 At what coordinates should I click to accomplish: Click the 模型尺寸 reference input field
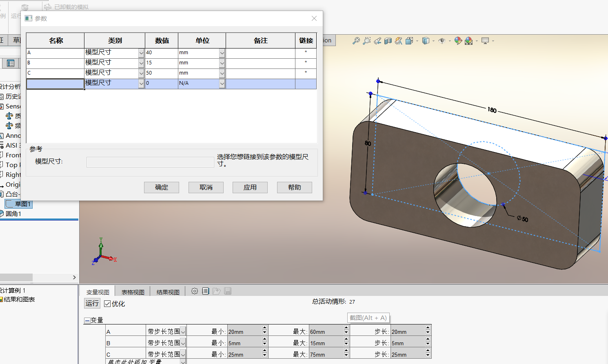click(150, 162)
